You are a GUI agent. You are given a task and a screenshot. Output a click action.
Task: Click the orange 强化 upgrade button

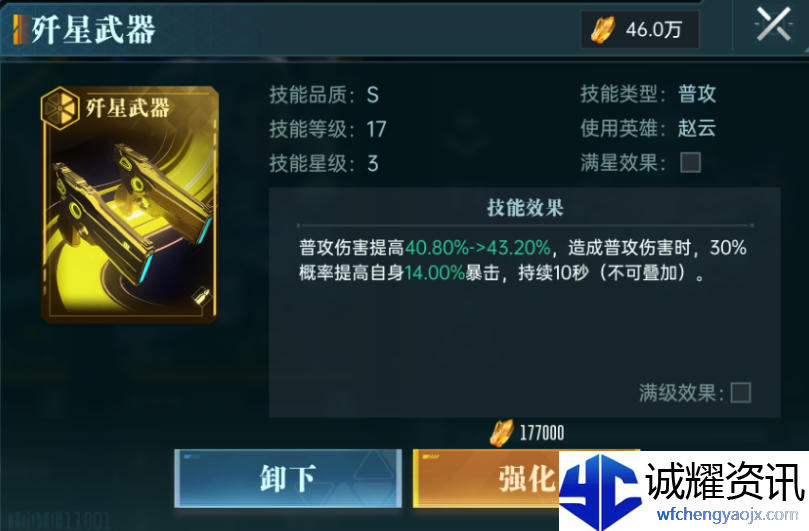click(486, 478)
